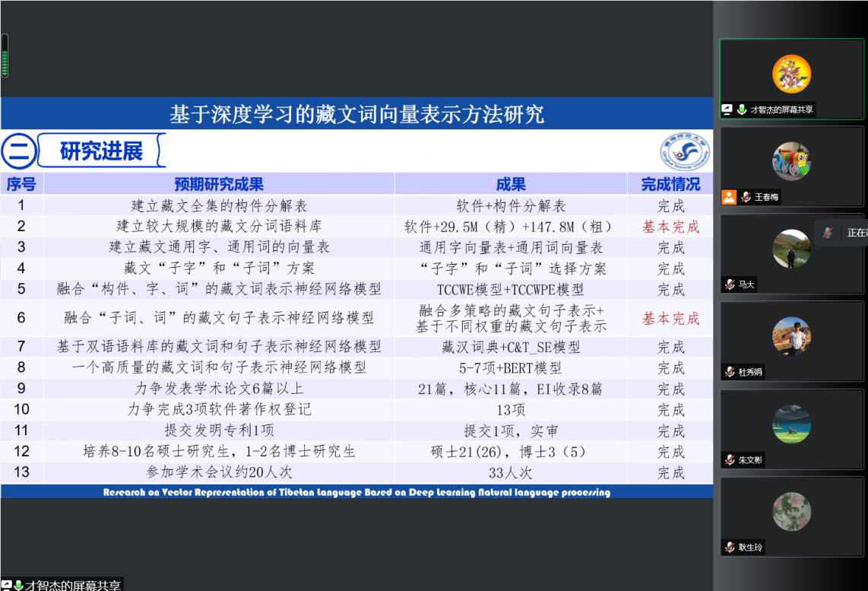The height and width of the screenshot is (591, 868).
Task: Select 朱文彬's landscape avatar
Action: [x=791, y=424]
